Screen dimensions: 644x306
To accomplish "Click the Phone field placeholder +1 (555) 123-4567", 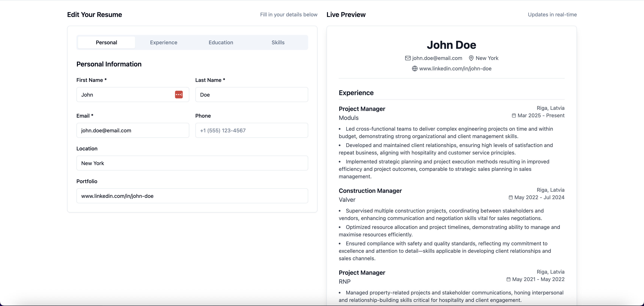I will (252, 130).
